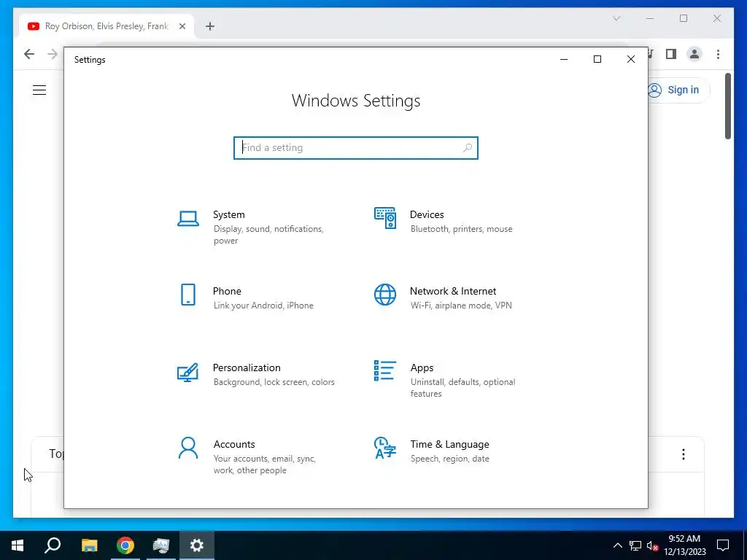Close the Roy Orbison Chrome tab
The image size is (747, 560).
click(182, 27)
